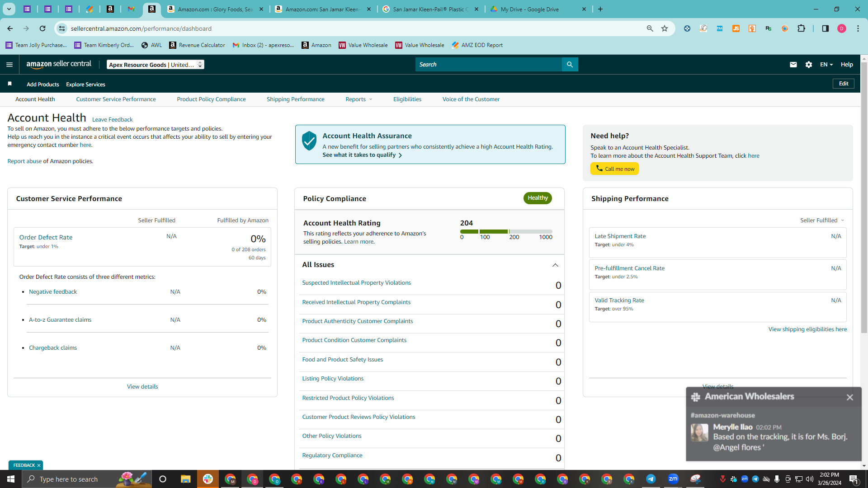This screenshot has width=868, height=488.
Task: Select the Eligibilities tab
Action: pyautogui.click(x=407, y=99)
